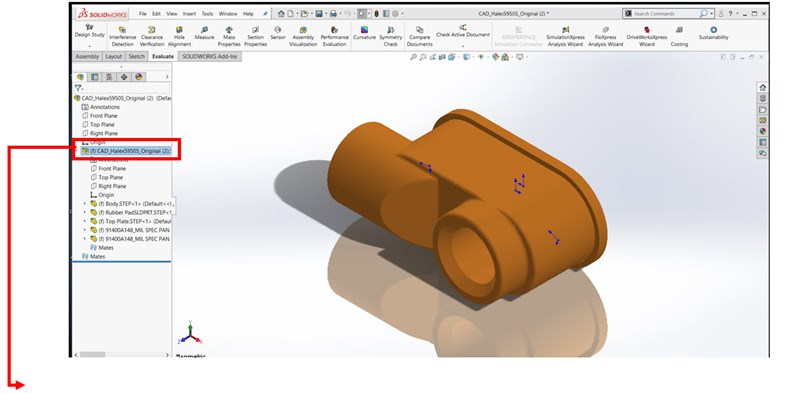The height and width of the screenshot is (394, 800).
Task: Expand the Body.STEP<1> component node
Action: (85, 204)
